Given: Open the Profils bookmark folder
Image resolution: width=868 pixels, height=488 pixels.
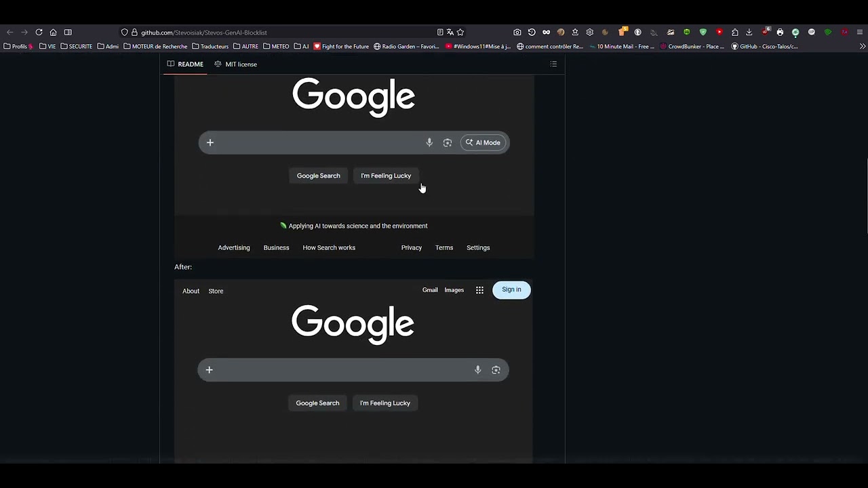Looking at the screenshot, I should [x=18, y=46].
